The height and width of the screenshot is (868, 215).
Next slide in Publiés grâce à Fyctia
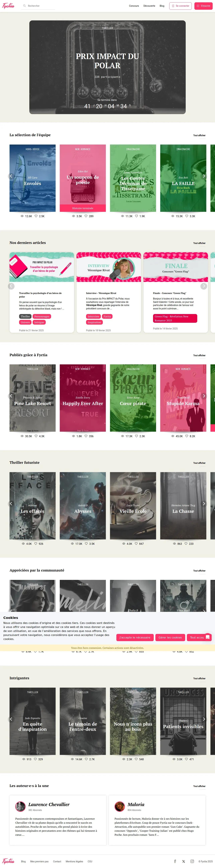tap(204, 396)
